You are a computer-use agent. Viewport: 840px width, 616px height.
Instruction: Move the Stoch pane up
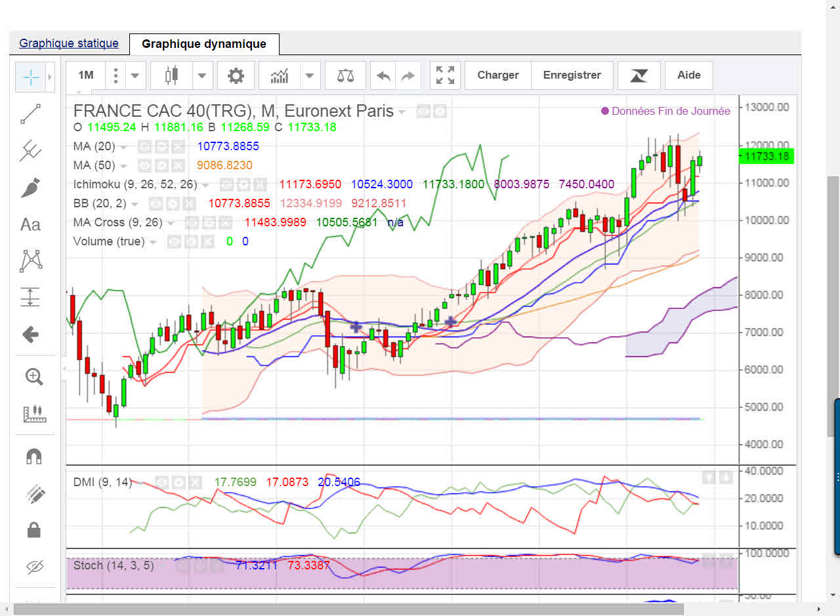[709, 560]
